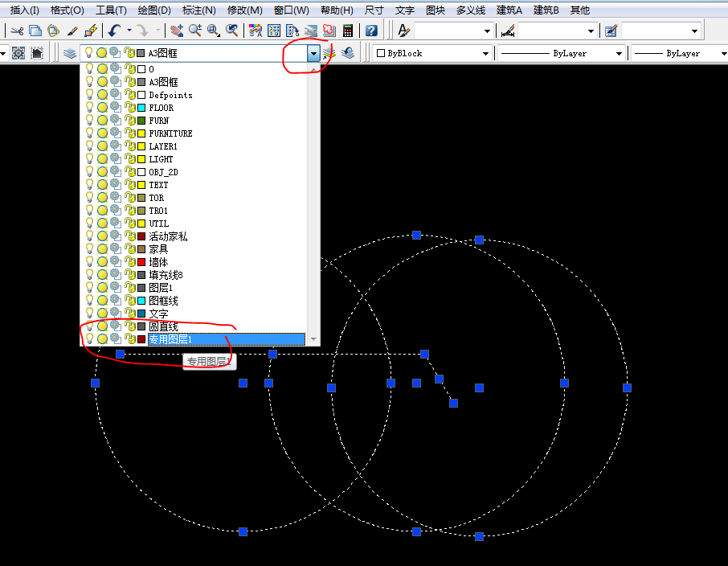Click the green color swatch of FURN layer
Viewport: 728px width, 566px height.
[x=141, y=121]
